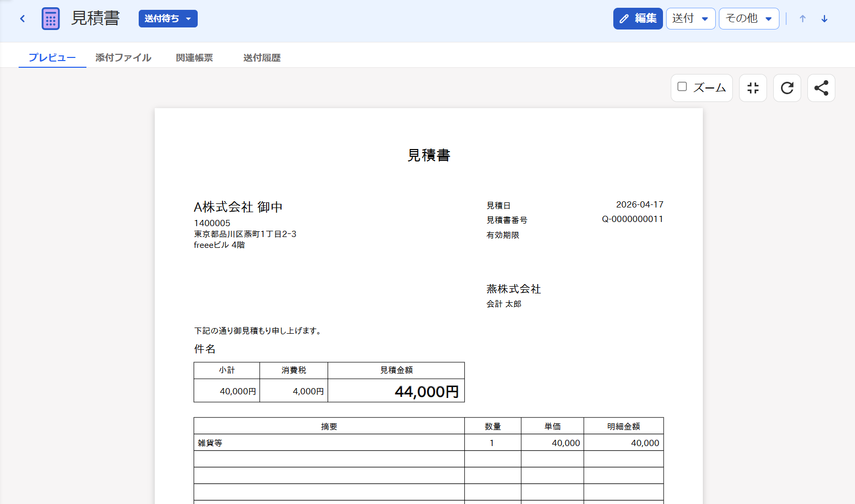The height and width of the screenshot is (504, 855).
Task: Open the 関連帳票 tab
Action: point(195,57)
